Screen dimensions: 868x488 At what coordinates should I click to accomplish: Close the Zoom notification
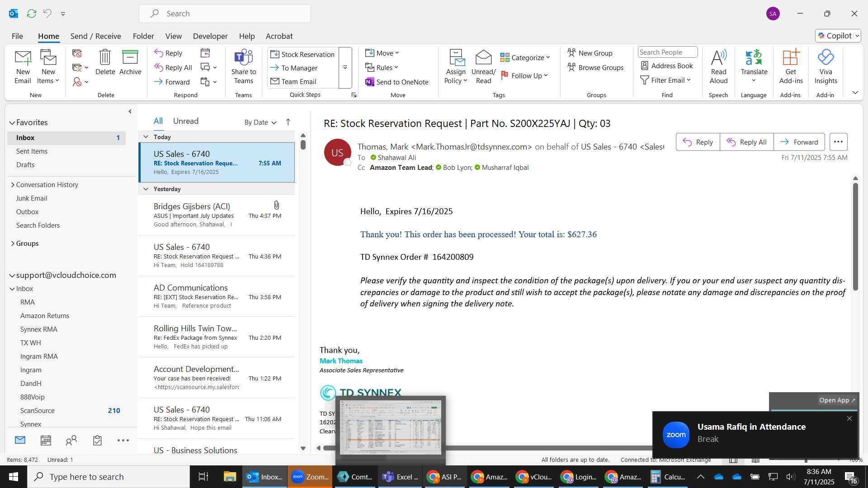click(849, 418)
